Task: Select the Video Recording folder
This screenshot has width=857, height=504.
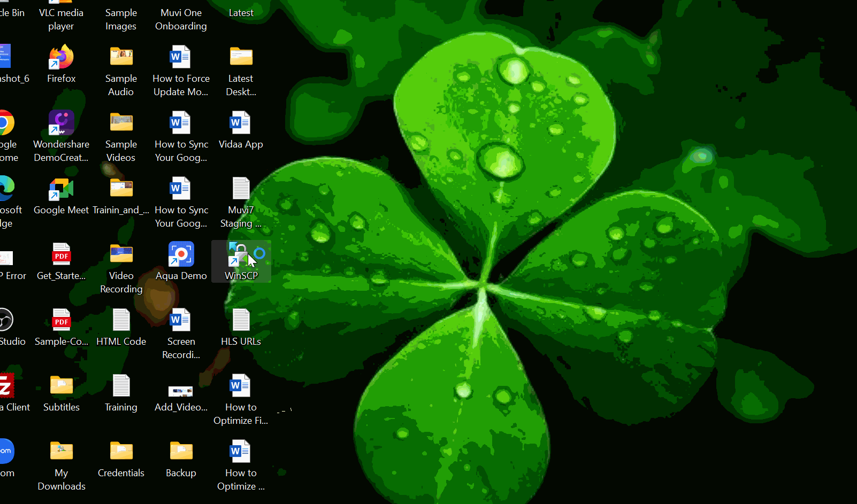Action: [121, 255]
